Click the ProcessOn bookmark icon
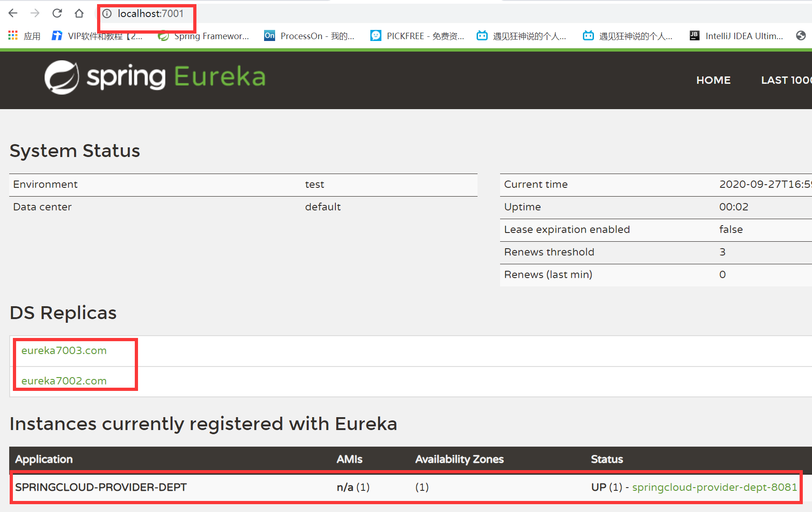The image size is (812, 512). (x=269, y=35)
